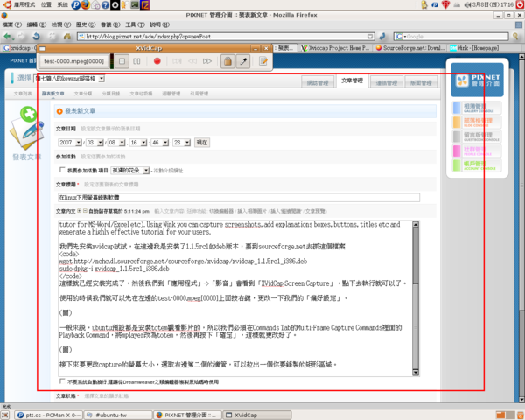Switch to the SourceForge.net Download tab
This screenshot has width=525, height=420.
[410, 48]
